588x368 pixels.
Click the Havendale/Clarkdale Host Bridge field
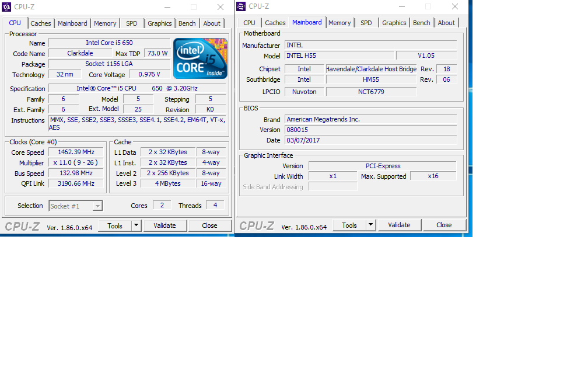click(371, 69)
